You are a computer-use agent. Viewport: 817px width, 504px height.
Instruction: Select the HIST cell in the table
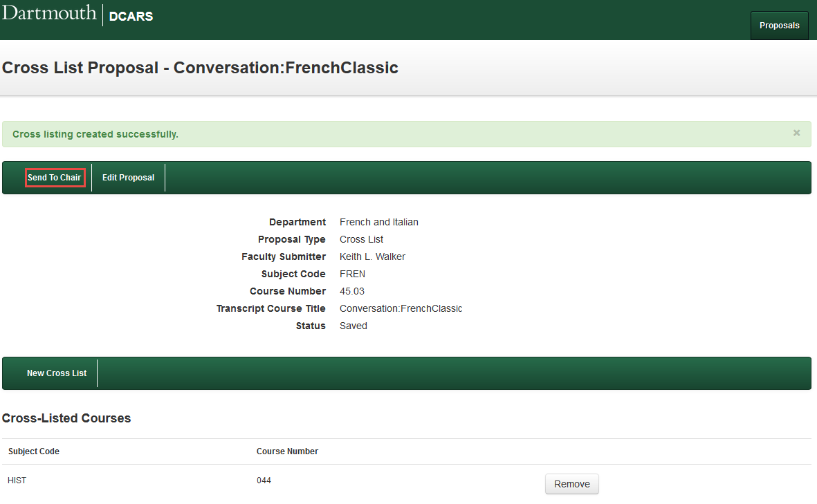coord(17,480)
